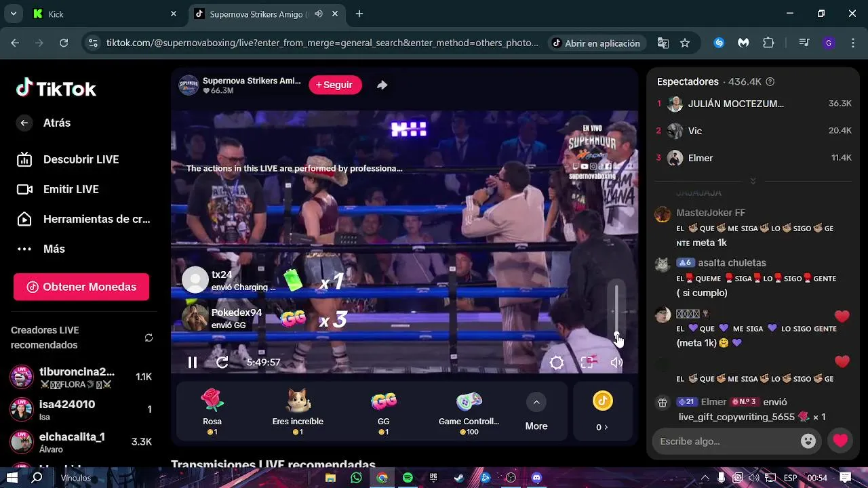Open media controls icon in Chrome toolbar
The height and width of the screenshot is (488, 868).
coord(804,43)
